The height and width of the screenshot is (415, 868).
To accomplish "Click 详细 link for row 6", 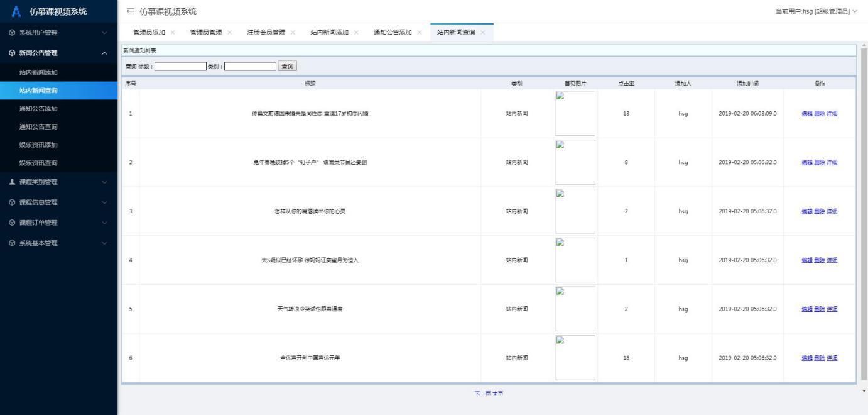I will [832, 358].
